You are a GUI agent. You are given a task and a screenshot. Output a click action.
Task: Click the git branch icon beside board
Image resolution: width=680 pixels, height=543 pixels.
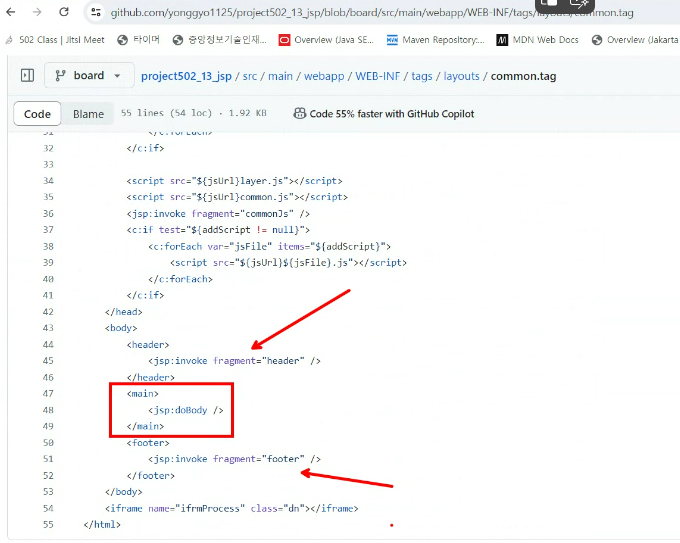point(60,76)
